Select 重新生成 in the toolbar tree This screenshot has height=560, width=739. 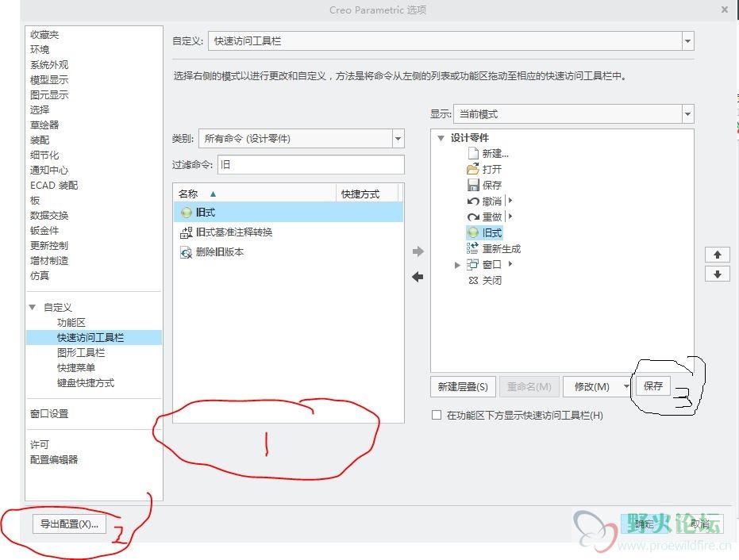coord(502,249)
